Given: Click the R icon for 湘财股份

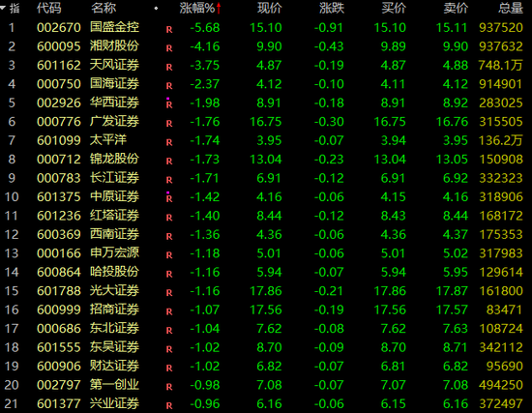Looking at the screenshot, I should [169, 48].
